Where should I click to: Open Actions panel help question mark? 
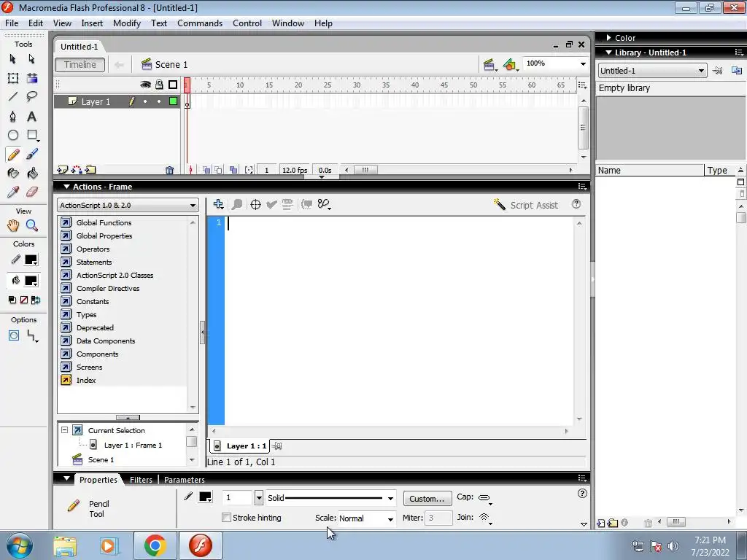(576, 204)
